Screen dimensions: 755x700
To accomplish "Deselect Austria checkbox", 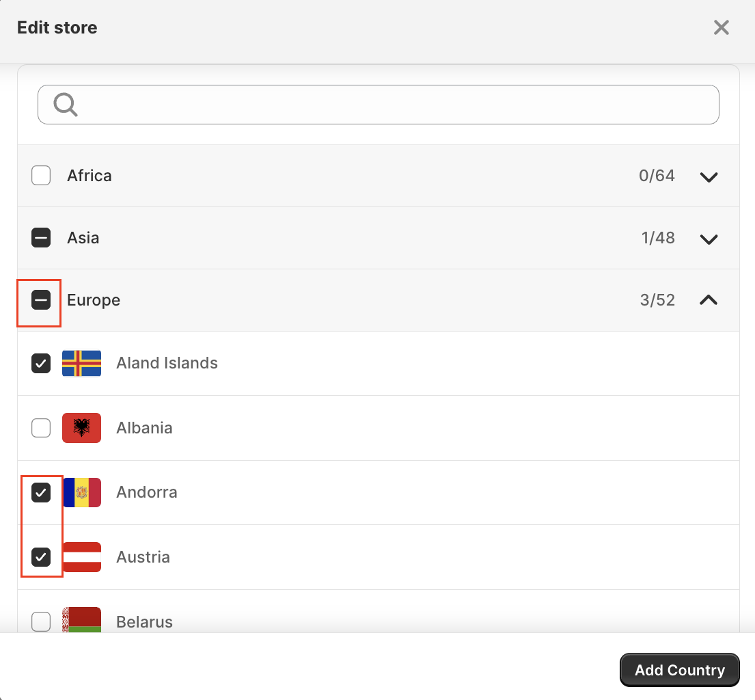I will click(x=41, y=557).
